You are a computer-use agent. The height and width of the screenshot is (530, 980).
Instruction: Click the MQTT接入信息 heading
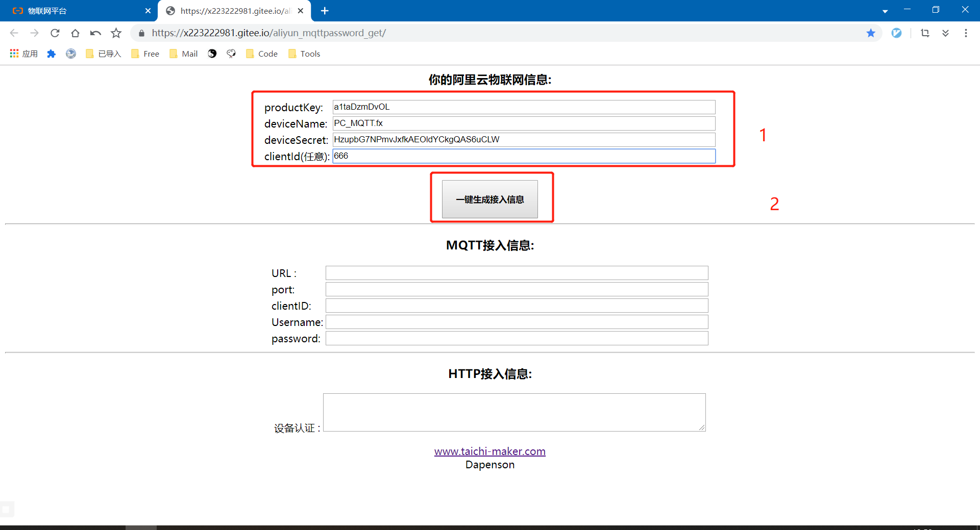490,245
